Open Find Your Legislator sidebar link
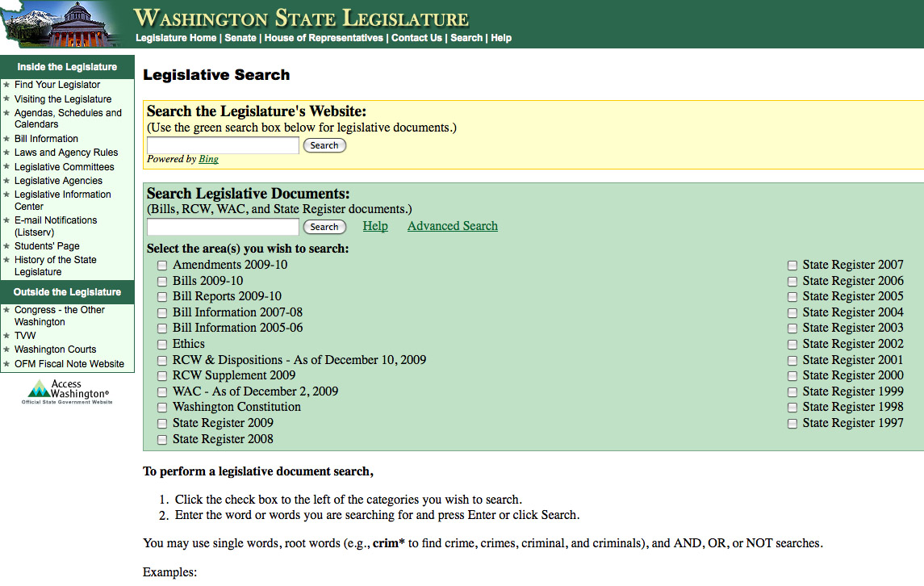This screenshot has width=924, height=586. click(57, 85)
